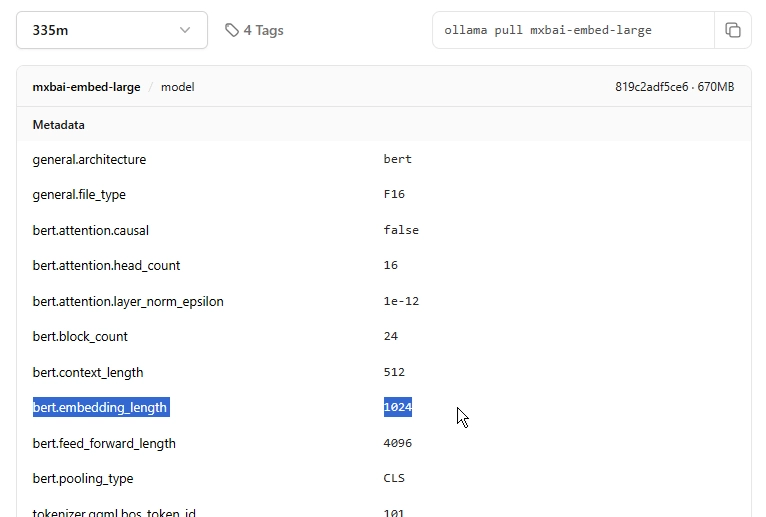The image size is (766, 517).
Task: Select the bert.attention.causal key
Action: [x=91, y=230]
